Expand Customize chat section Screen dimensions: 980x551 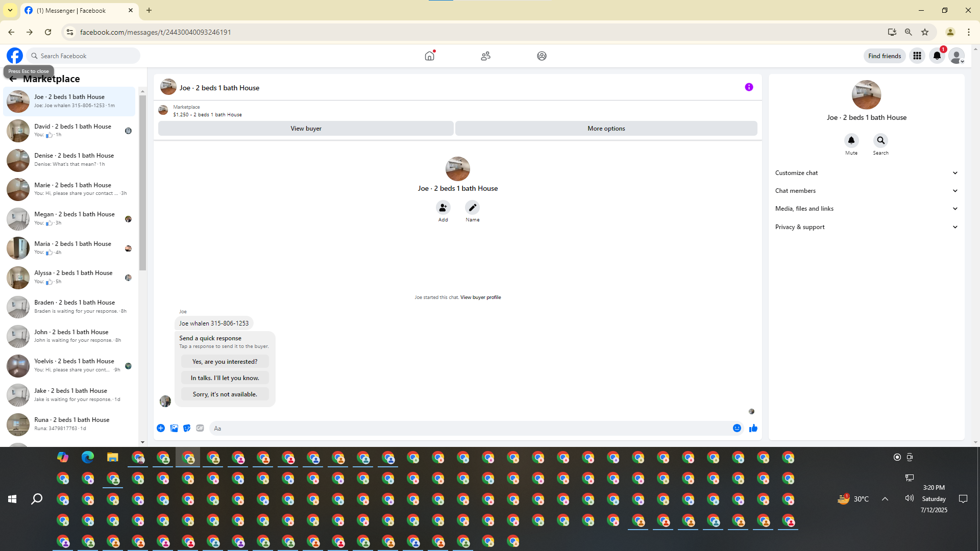click(x=866, y=173)
